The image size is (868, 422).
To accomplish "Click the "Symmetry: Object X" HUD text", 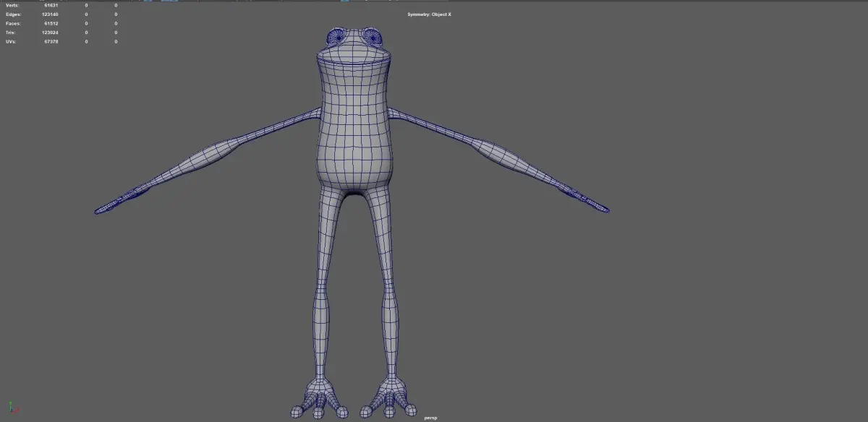I will tap(430, 14).
